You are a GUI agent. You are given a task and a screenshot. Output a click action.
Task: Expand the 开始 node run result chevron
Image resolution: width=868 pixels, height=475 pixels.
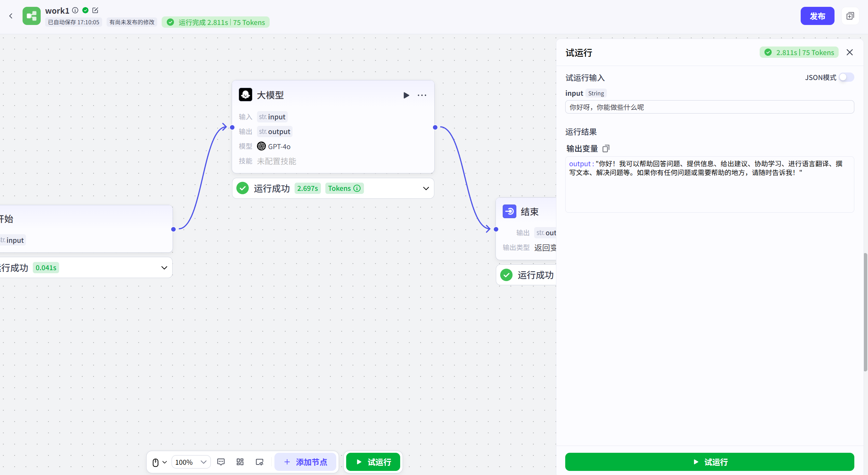(164, 268)
